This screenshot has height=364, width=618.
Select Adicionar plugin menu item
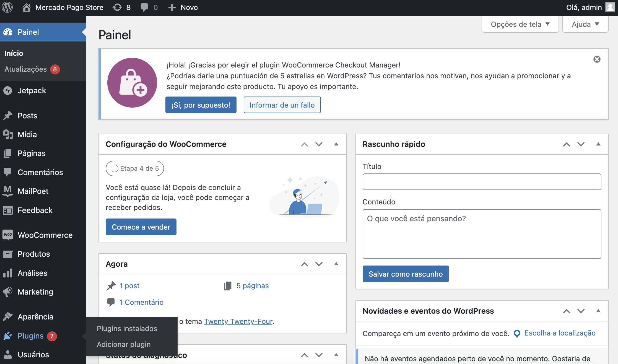123,344
